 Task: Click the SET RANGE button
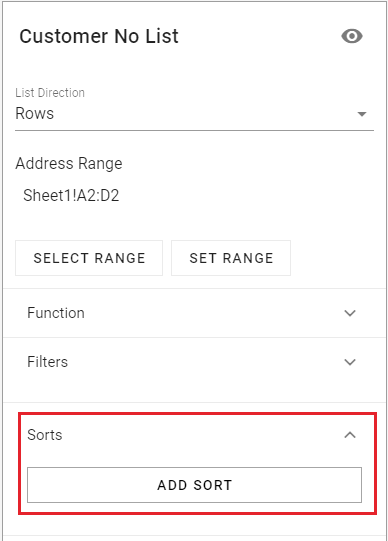pyautogui.click(x=231, y=258)
